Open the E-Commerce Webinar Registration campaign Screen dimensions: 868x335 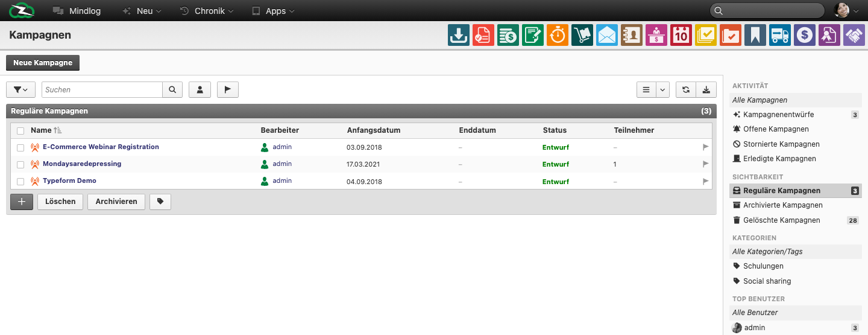click(x=101, y=147)
